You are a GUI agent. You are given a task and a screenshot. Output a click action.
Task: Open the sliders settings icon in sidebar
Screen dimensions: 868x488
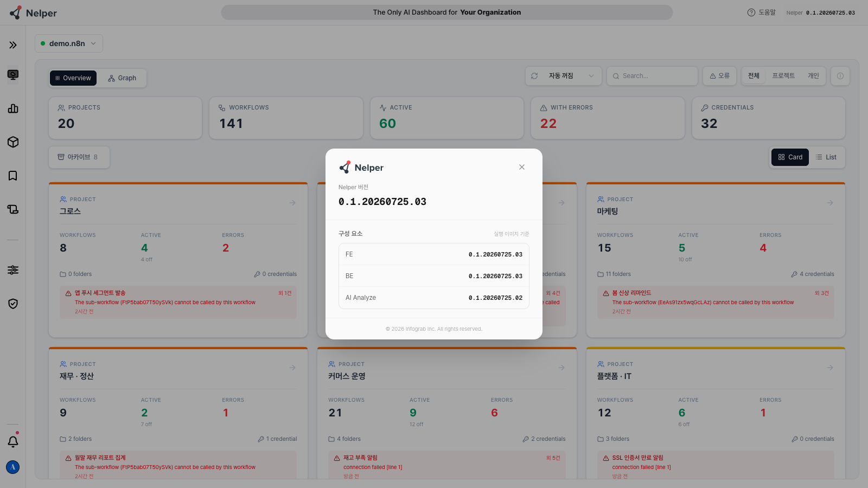point(13,270)
